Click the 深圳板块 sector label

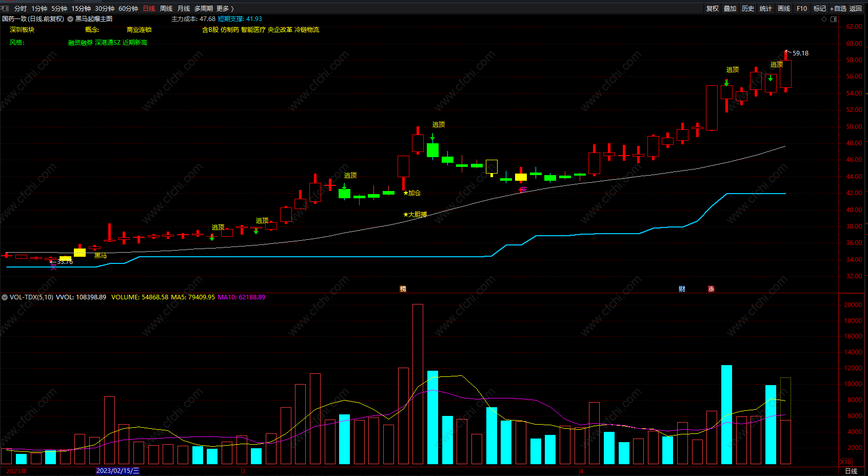[22, 30]
